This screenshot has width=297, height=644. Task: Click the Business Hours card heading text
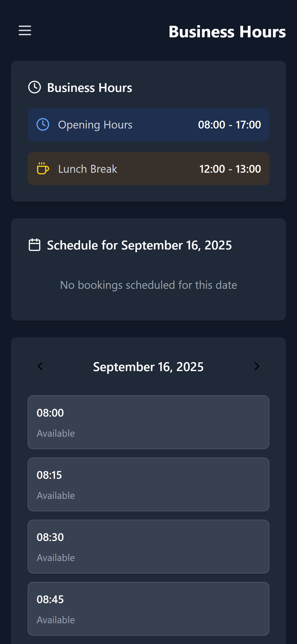pyautogui.click(x=90, y=88)
